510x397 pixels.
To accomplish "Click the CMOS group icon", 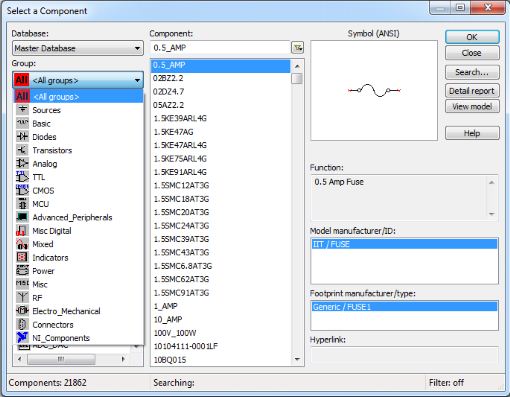I will pos(22,190).
